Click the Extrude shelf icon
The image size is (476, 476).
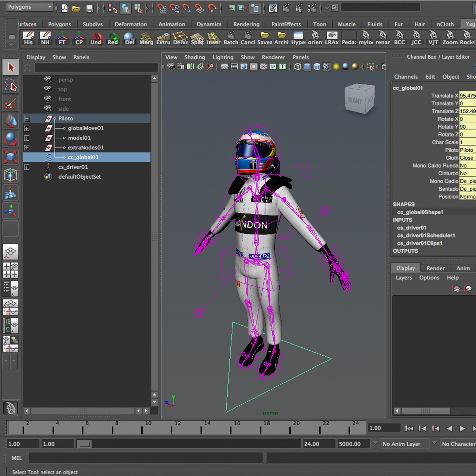coord(163,38)
